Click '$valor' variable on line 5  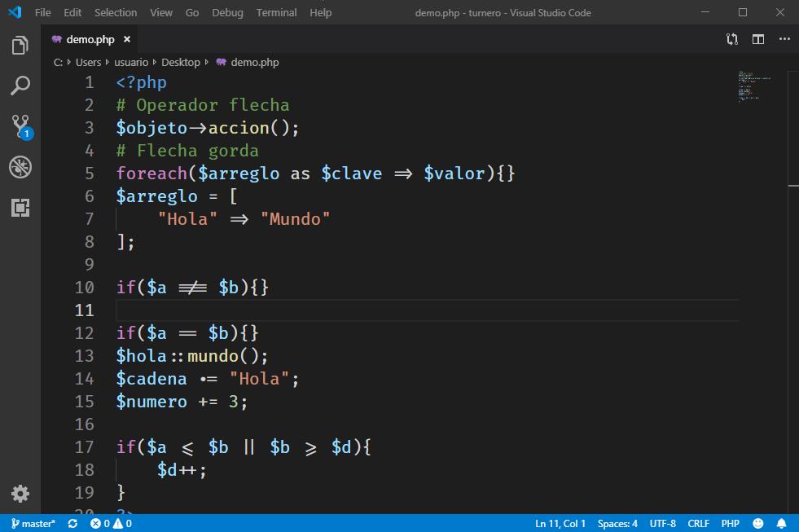[x=454, y=174]
